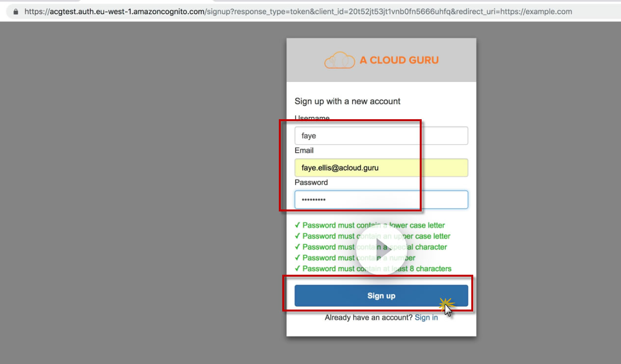Screen dimensions: 621x364
Task: Submit the form with the Sign up button
Action: pyautogui.click(x=381, y=296)
